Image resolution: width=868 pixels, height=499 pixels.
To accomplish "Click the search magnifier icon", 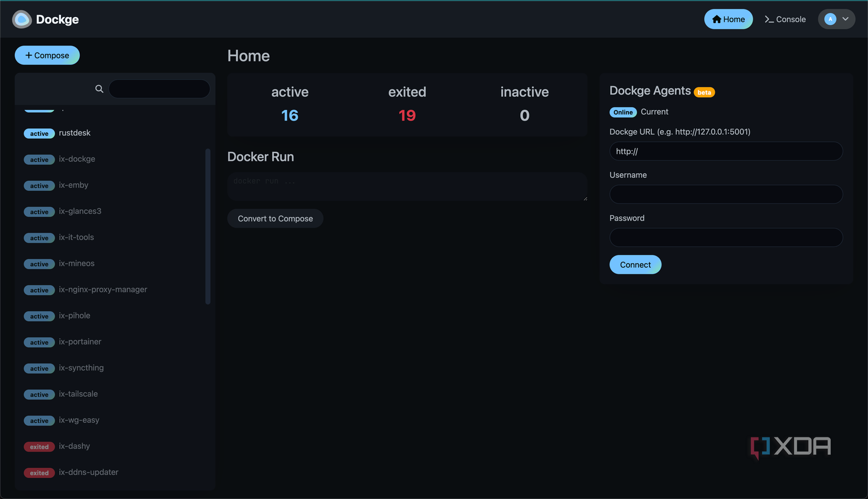I will click(99, 89).
